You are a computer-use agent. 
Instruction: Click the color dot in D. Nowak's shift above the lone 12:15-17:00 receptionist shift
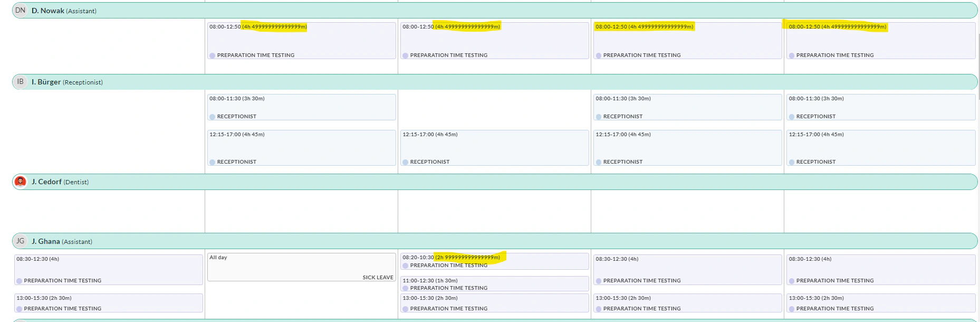(x=406, y=55)
